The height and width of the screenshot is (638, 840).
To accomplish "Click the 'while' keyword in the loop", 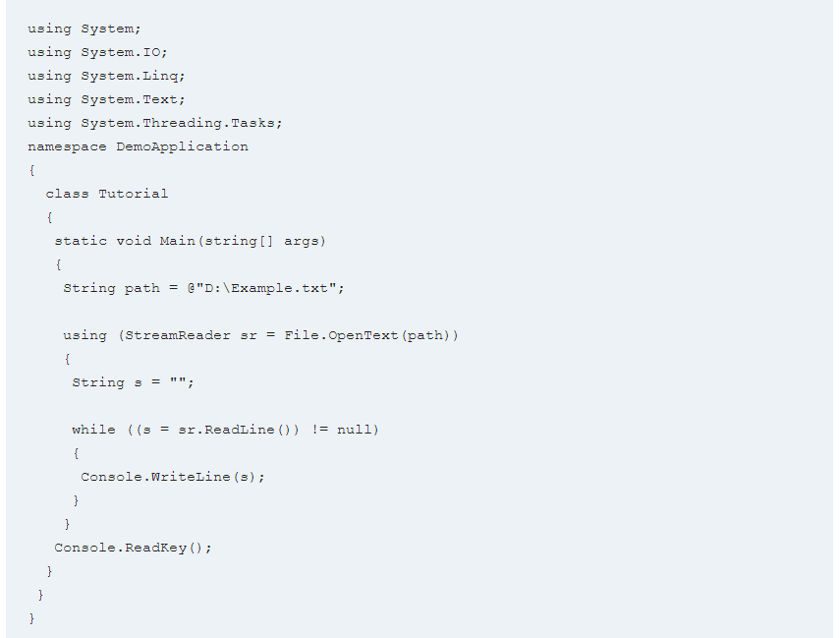I will click(x=93, y=430).
